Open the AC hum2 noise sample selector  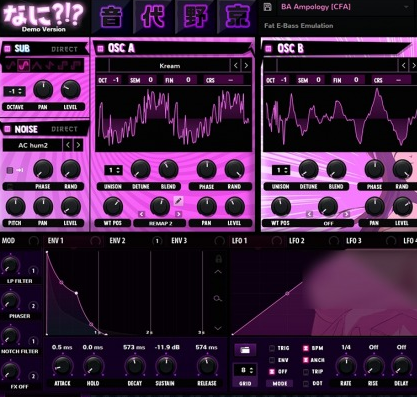point(33,145)
